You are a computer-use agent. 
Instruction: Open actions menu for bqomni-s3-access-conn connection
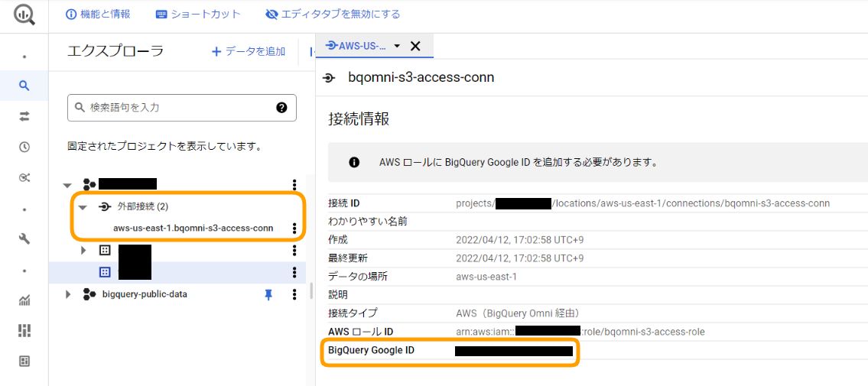[x=294, y=228]
